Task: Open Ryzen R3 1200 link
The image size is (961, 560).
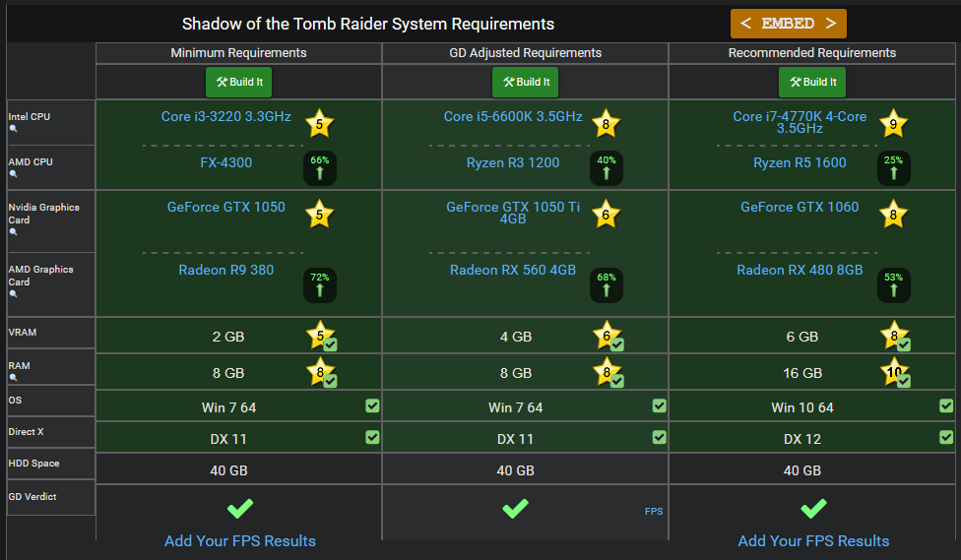Action: coord(513,162)
